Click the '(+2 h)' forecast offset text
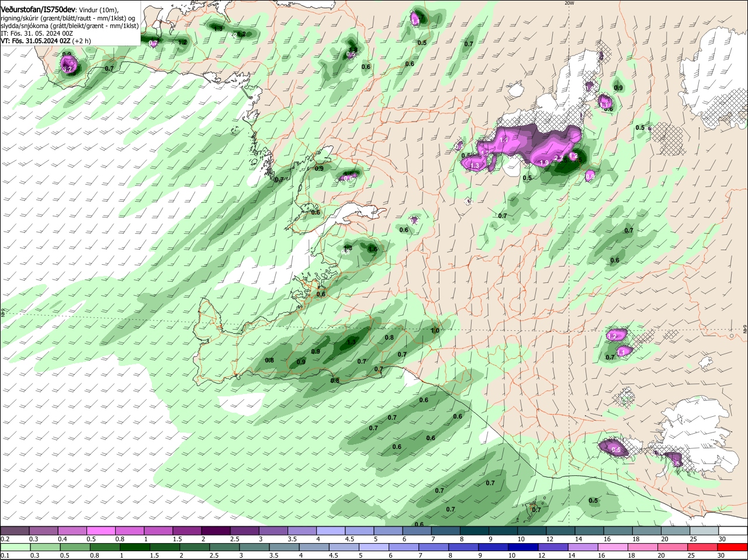Viewport: 748px width, 560px height. (x=82, y=41)
